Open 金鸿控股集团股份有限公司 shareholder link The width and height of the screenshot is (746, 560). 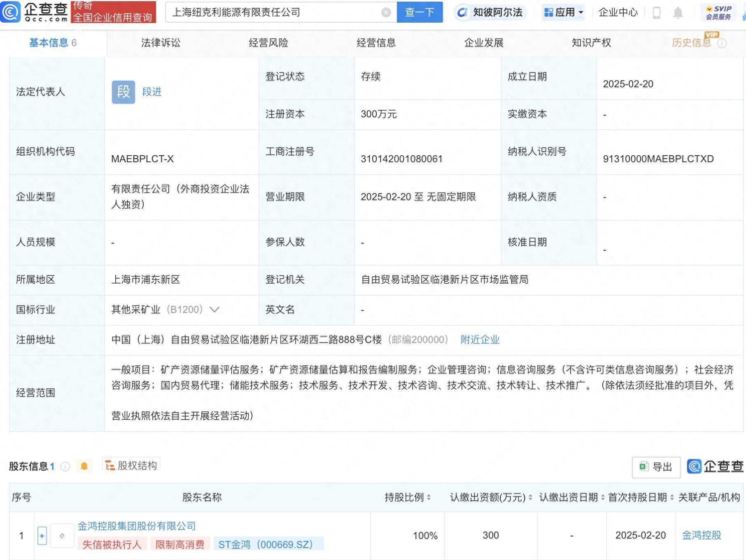point(136,526)
